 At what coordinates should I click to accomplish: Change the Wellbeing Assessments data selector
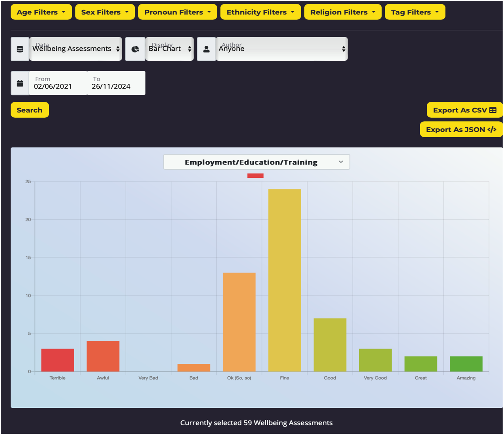click(x=76, y=49)
